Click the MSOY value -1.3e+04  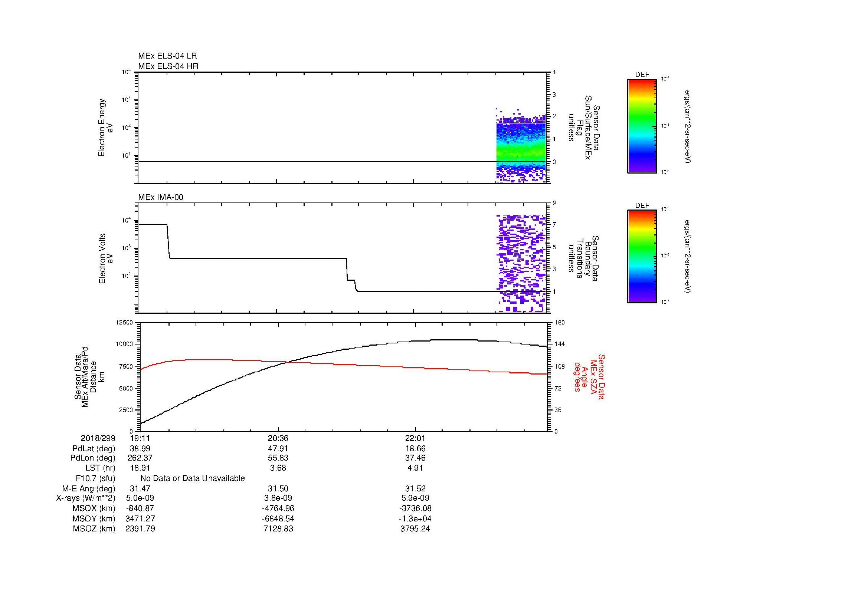415,518
